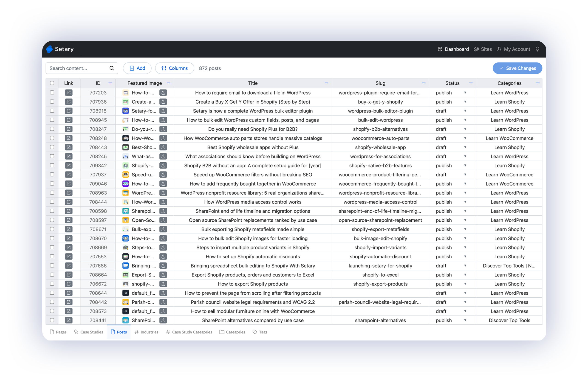
Task: Open status dropdown for post 706672
Action: click(x=465, y=284)
